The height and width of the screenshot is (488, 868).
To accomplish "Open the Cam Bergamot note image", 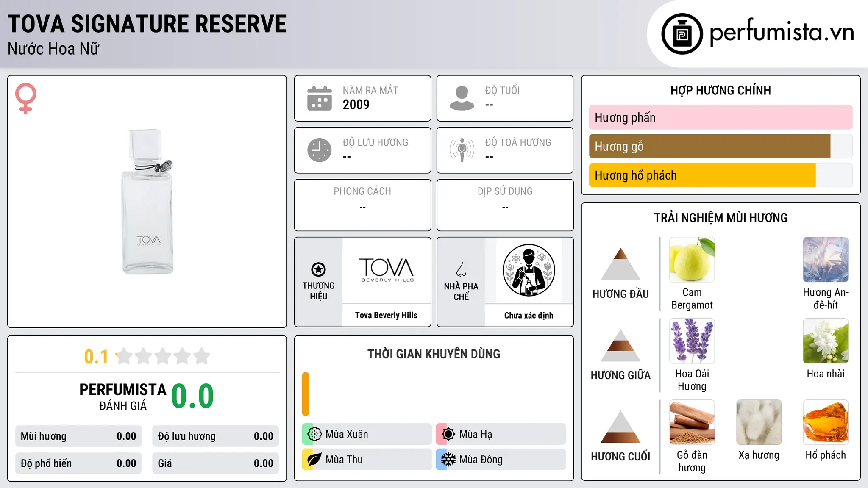I will [692, 260].
